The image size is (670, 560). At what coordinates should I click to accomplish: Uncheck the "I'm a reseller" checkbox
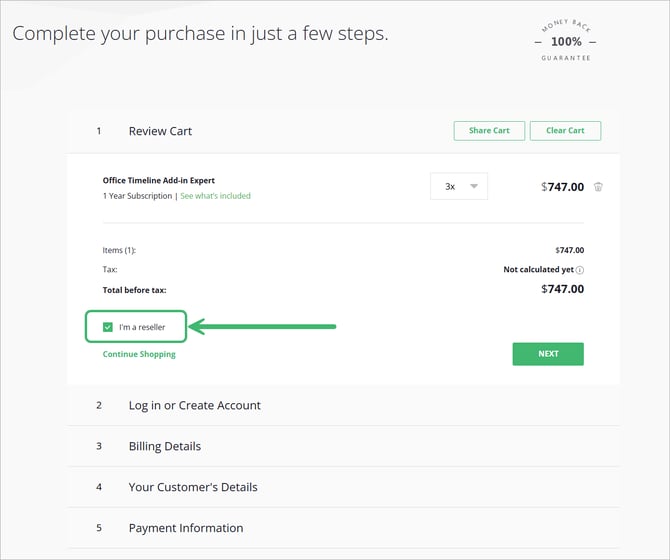(x=108, y=327)
